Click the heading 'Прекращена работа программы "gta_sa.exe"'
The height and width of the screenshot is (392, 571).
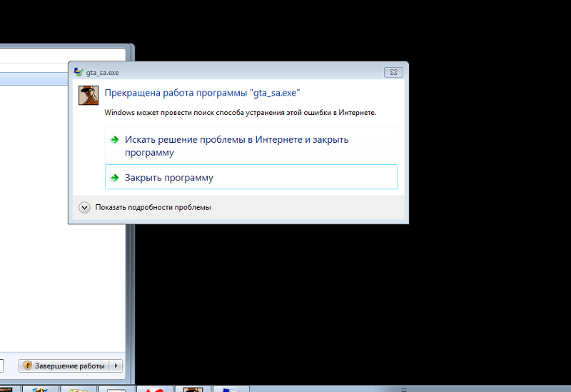point(202,93)
